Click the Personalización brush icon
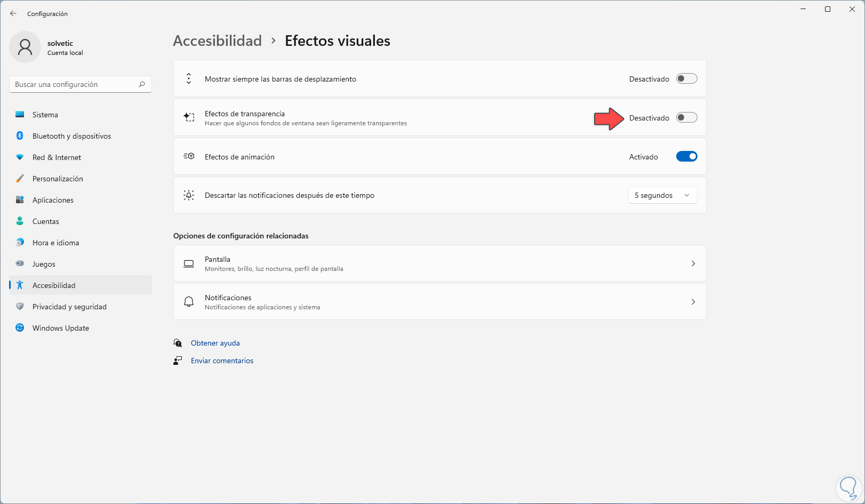This screenshot has height=504, width=865. [20, 179]
